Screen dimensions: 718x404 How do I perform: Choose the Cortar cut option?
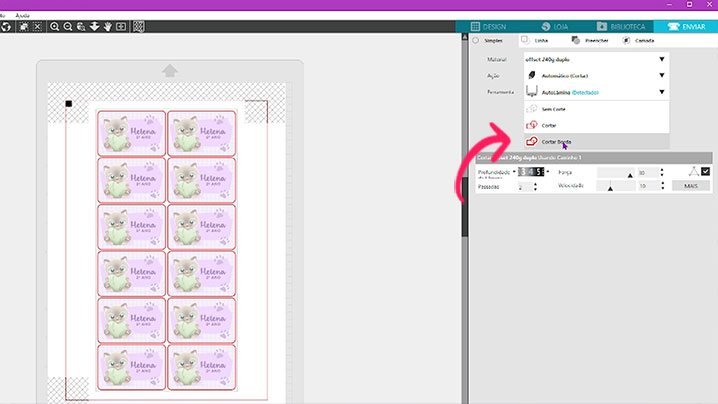548,124
